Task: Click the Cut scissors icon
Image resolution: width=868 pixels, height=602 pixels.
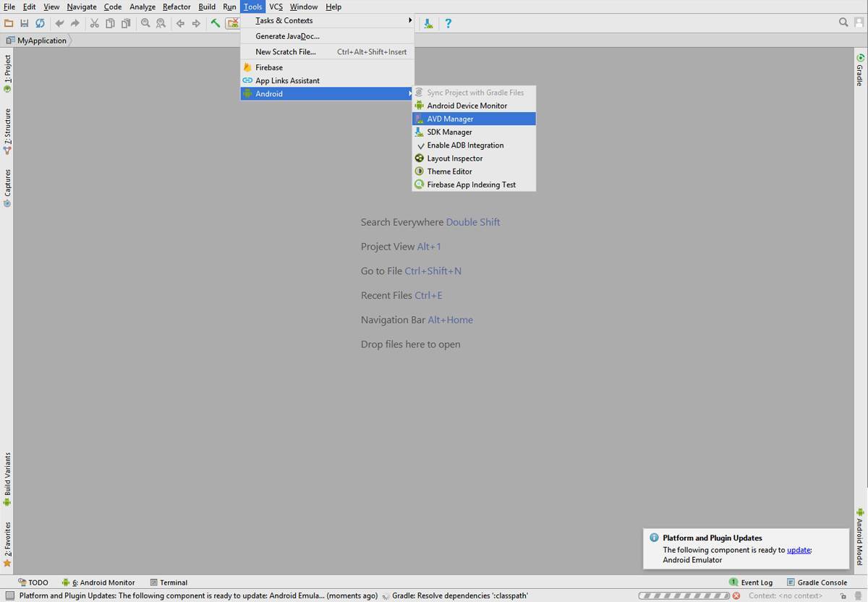Action: pos(94,23)
